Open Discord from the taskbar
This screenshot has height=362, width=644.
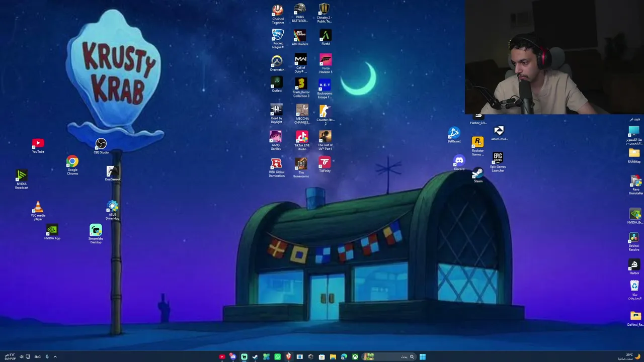pos(233,357)
